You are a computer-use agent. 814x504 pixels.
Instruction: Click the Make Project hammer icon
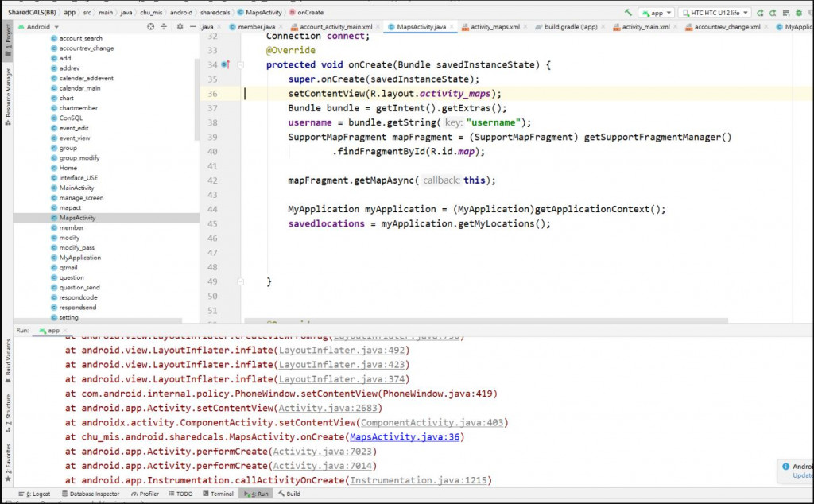[x=628, y=12]
